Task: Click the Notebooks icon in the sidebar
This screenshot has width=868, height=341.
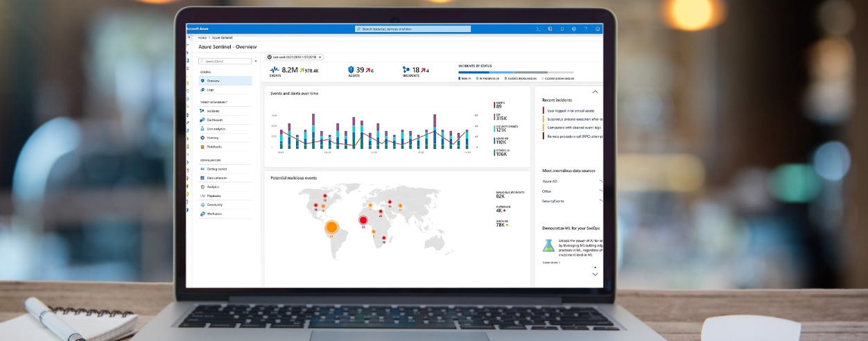Action: pos(202,147)
